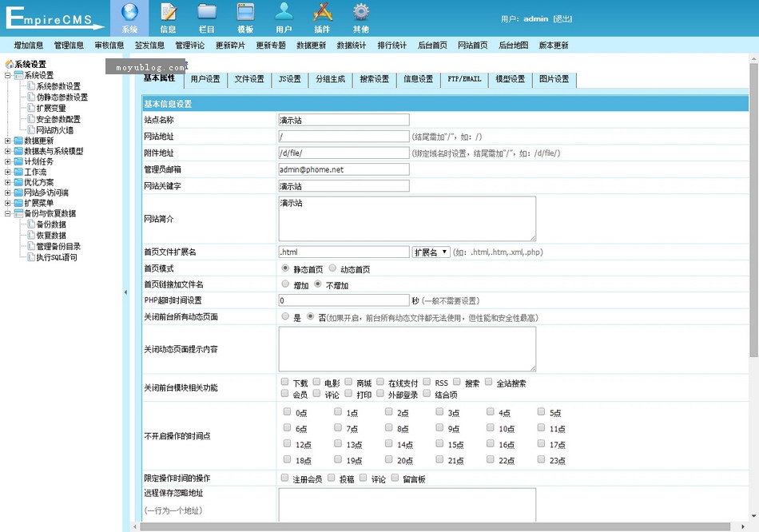Image resolution: width=759 pixels, height=532 pixels.
Task: Tick the 12点 time checkbox
Action: click(x=287, y=443)
